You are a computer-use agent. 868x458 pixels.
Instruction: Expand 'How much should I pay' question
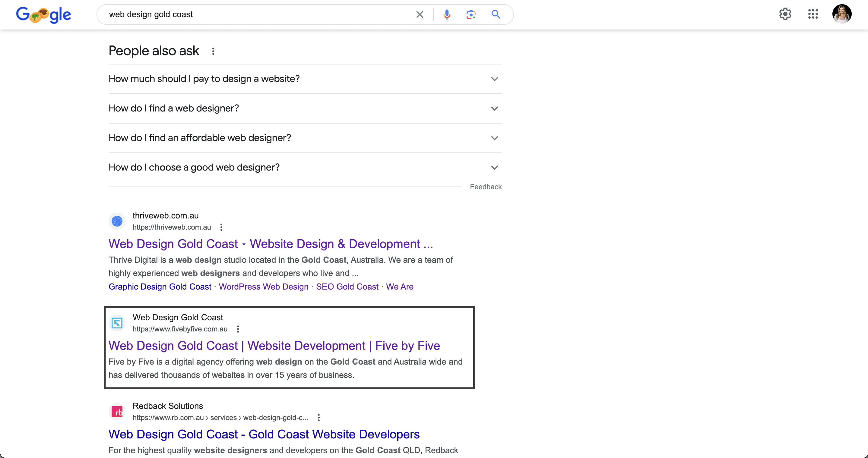point(305,79)
